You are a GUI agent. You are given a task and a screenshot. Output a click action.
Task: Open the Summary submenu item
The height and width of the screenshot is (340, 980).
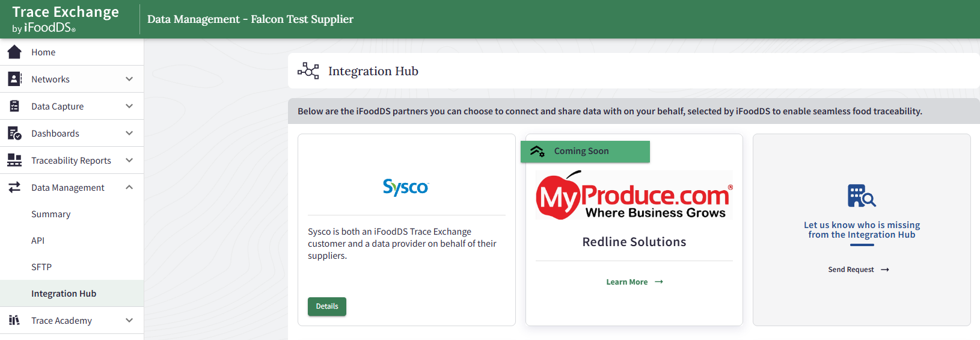72,214
